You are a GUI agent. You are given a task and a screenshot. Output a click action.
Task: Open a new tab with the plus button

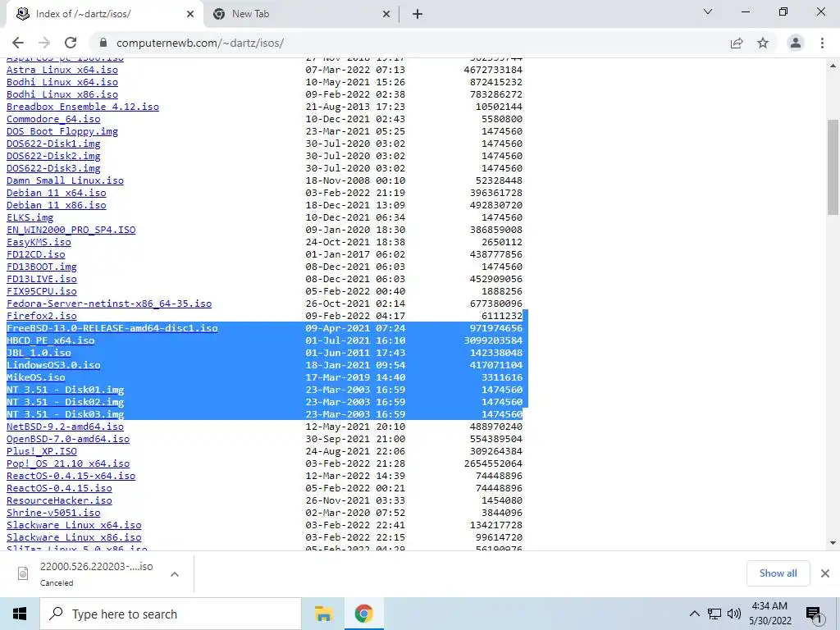tap(418, 14)
